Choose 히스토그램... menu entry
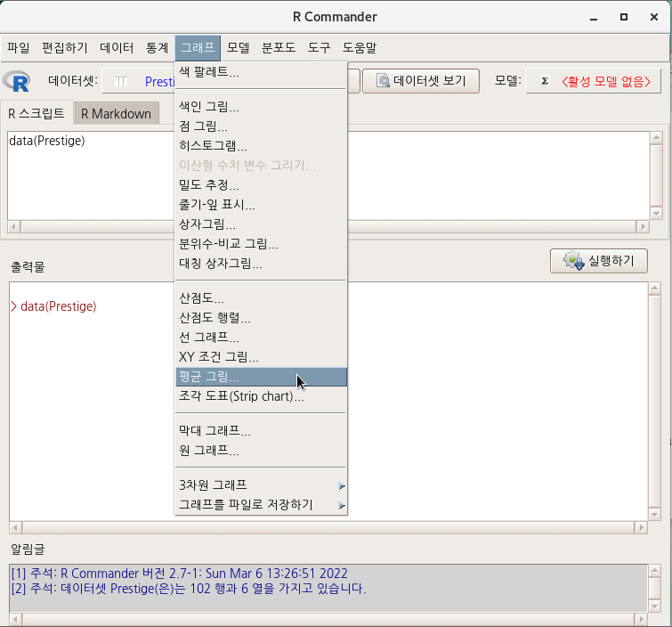Viewport: 672px width, 627px height. click(x=261, y=146)
